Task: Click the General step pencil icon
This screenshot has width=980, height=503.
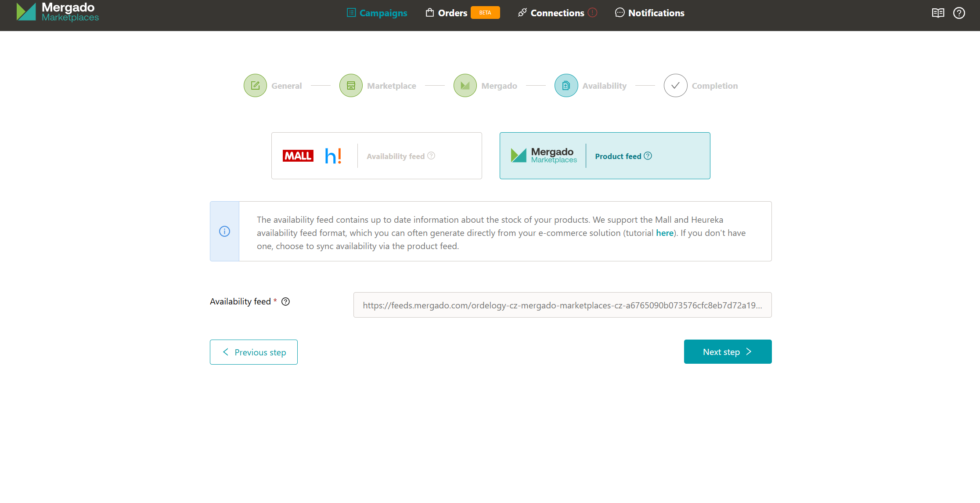Action: click(255, 86)
